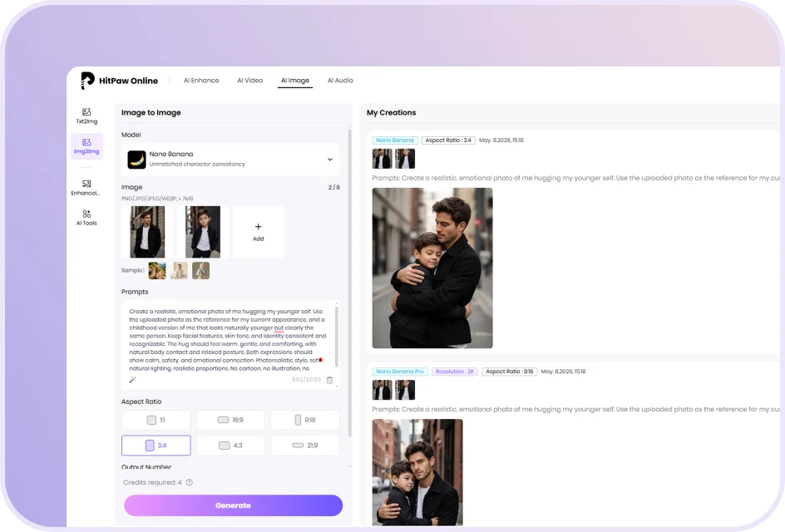This screenshot has width=785, height=532.
Task: Select the uploaded adult man photo
Action: pyautogui.click(x=147, y=232)
